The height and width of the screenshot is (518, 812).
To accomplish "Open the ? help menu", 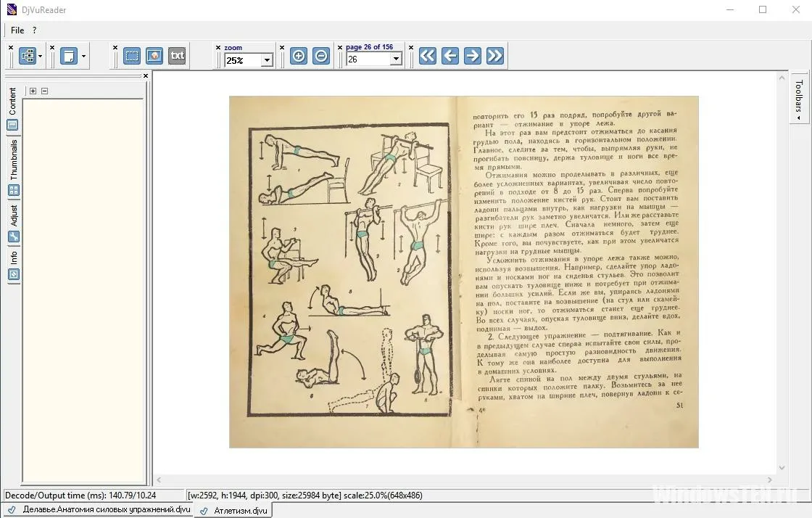I will pos(34,30).
